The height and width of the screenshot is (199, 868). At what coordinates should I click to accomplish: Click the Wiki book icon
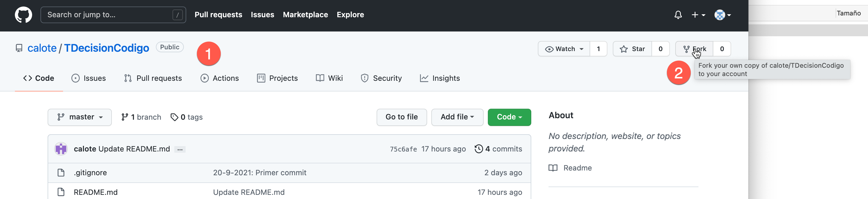[320, 78]
